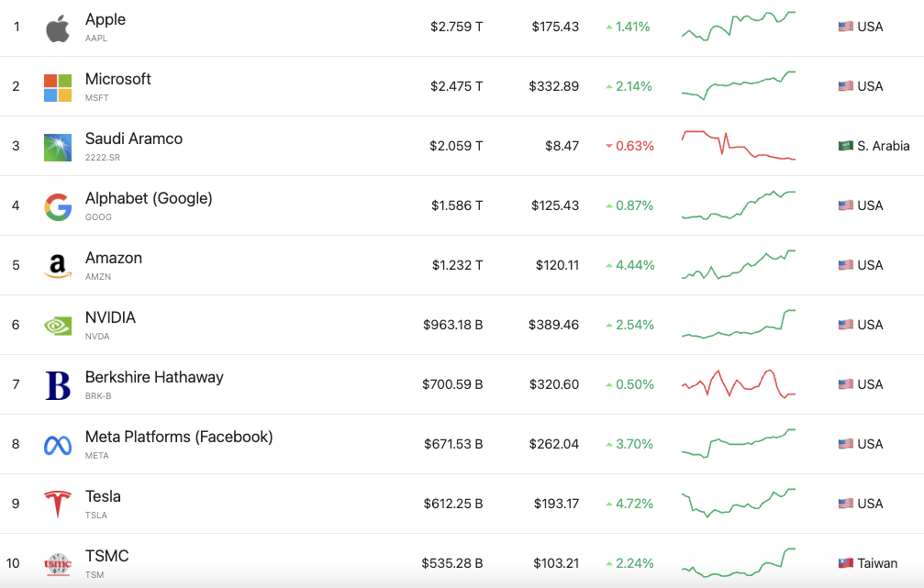Click the GOOG ticker symbol
924x588 pixels.
pos(98,216)
